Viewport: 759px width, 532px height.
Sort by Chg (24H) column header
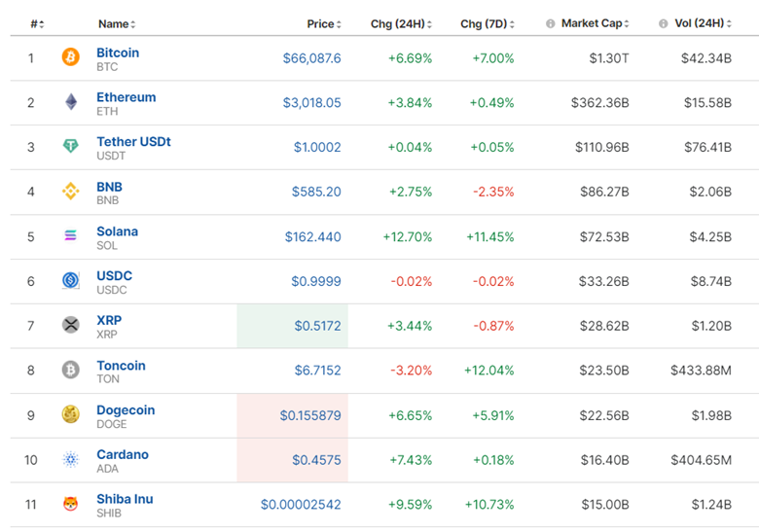[x=401, y=23]
